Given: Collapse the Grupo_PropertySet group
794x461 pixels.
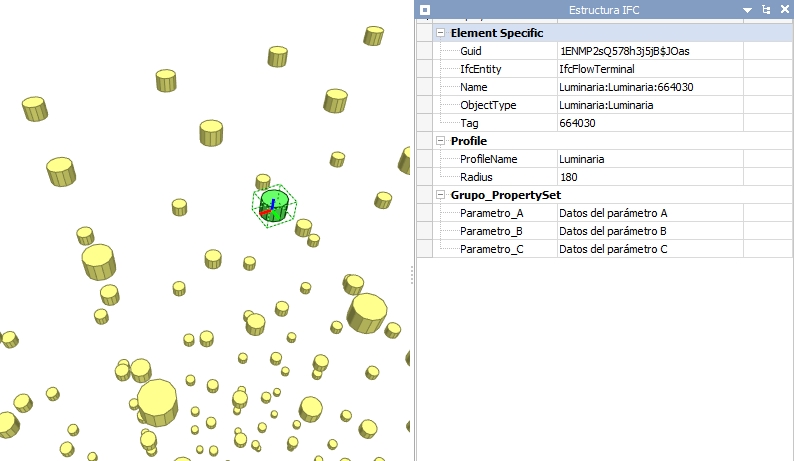Looking at the screenshot, I should point(440,195).
